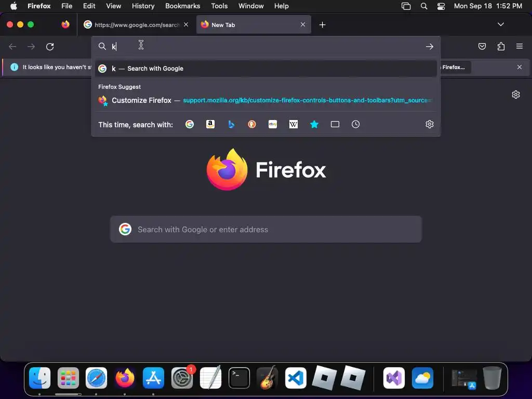
Task: Reload the current page
Action: click(x=50, y=46)
